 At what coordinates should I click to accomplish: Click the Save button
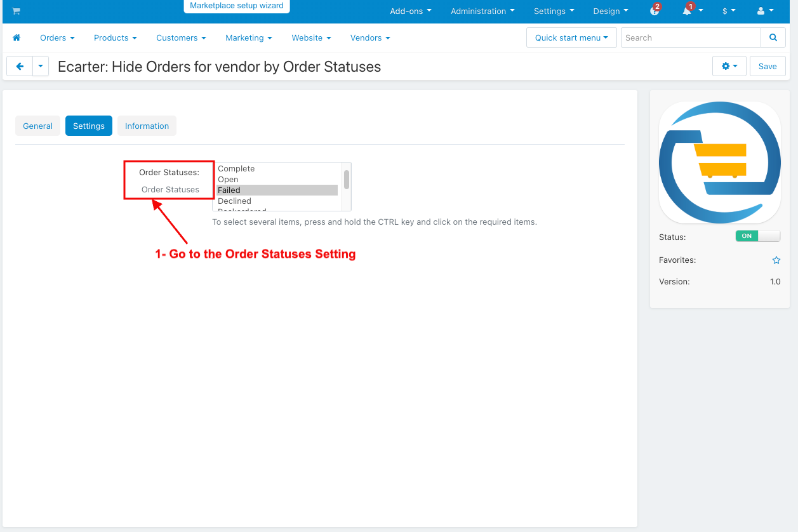click(768, 66)
